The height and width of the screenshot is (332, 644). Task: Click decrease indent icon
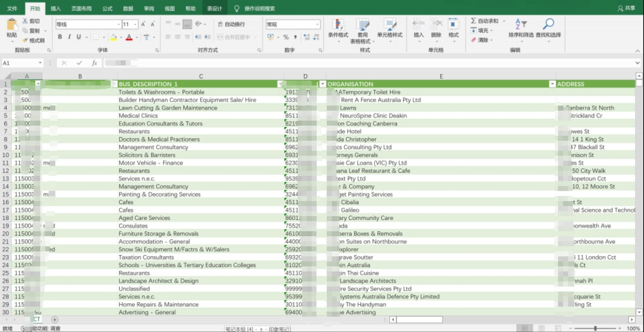click(x=198, y=37)
